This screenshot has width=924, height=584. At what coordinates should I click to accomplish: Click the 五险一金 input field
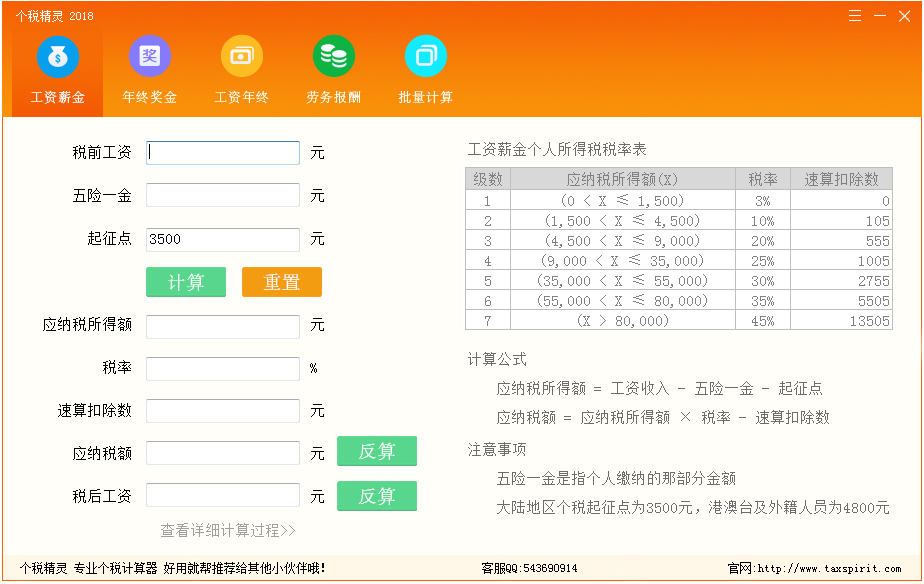tap(222, 195)
